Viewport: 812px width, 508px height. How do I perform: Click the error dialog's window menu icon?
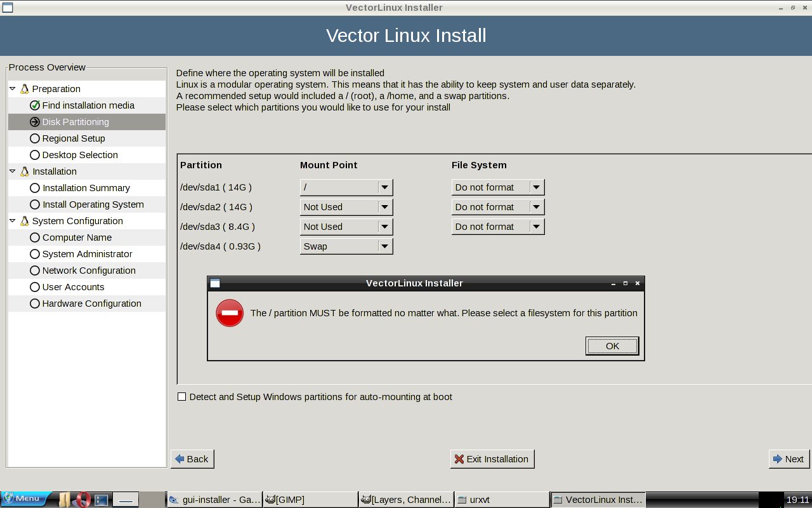[x=215, y=283]
